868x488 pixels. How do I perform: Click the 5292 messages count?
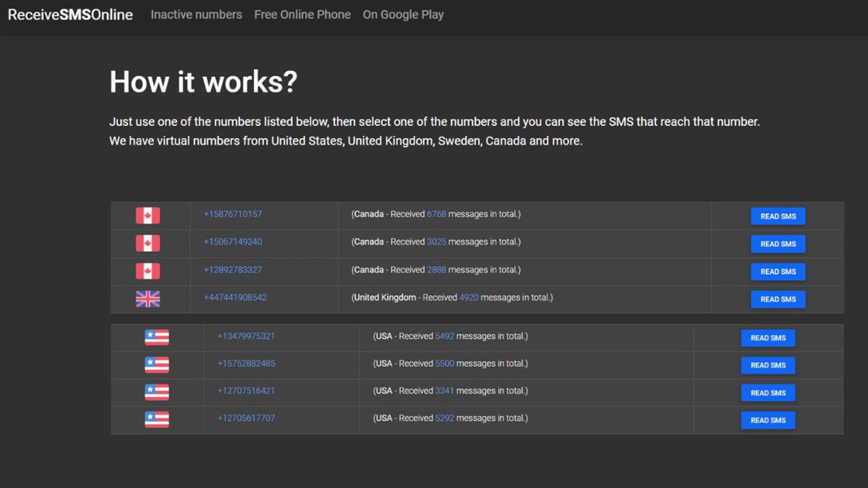pos(444,417)
